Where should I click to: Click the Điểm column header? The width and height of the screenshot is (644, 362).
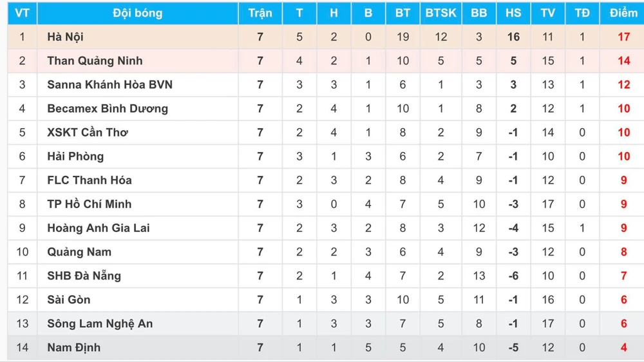click(x=623, y=13)
